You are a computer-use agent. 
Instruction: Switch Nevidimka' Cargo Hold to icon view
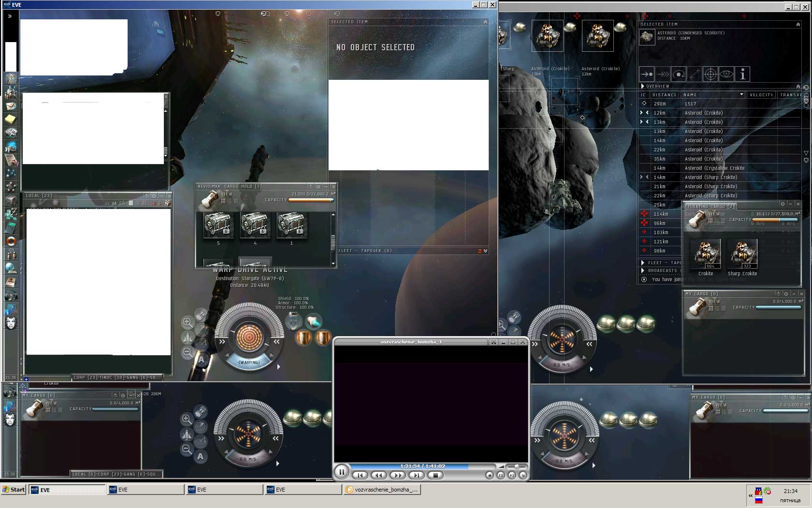(x=223, y=201)
